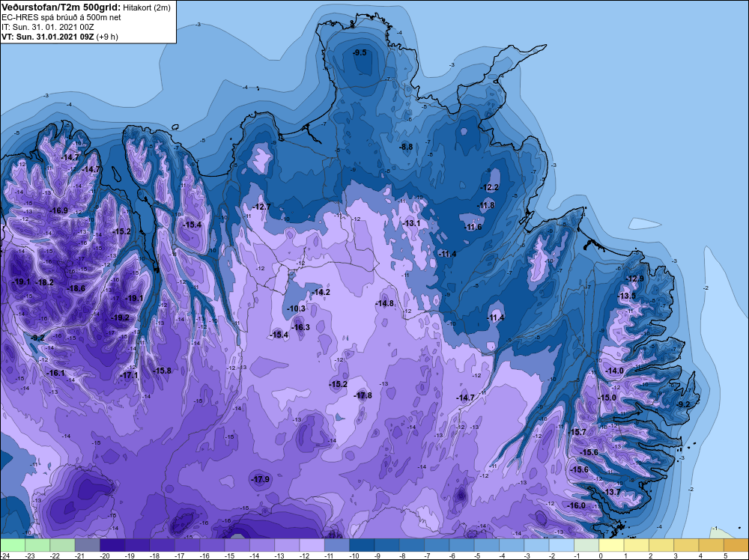Click the -13.5 temperature value
The image size is (749, 560).
click(x=627, y=296)
